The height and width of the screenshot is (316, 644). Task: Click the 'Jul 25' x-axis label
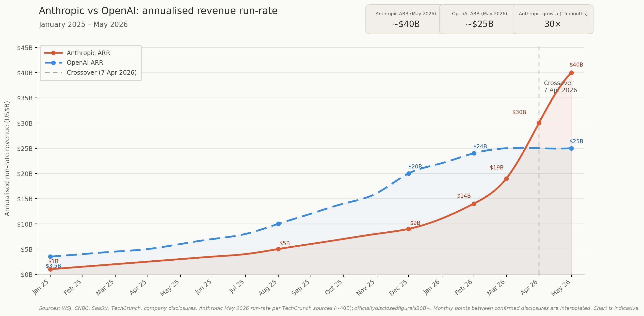coord(237,287)
